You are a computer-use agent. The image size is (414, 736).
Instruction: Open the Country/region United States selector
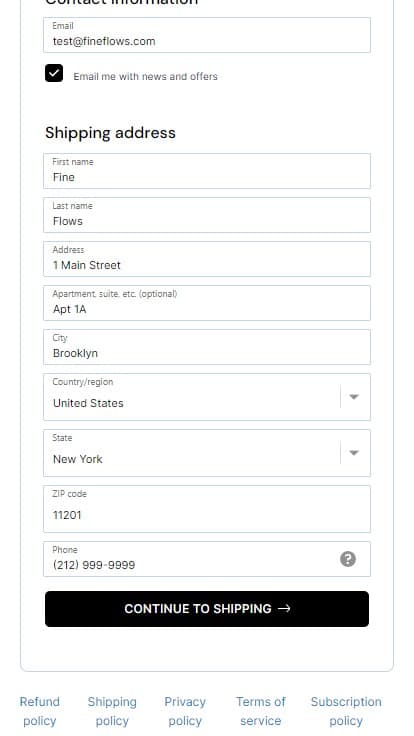207,397
